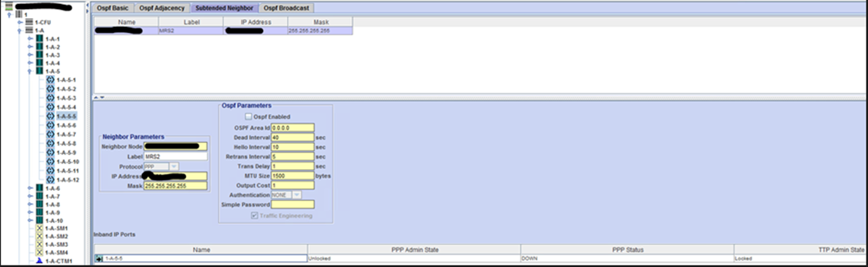
Task: Click the neighbor Mask field
Action: click(x=176, y=186)
